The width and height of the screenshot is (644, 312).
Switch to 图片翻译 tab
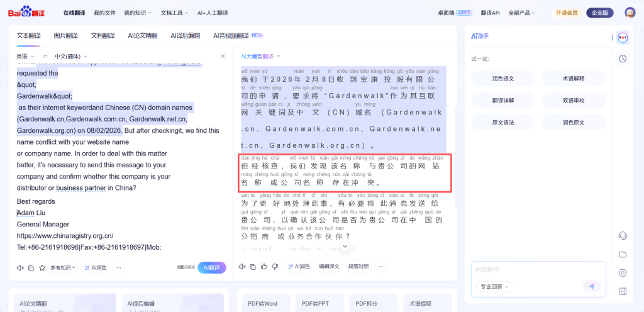pyautogui.click(x=65, y=36)
